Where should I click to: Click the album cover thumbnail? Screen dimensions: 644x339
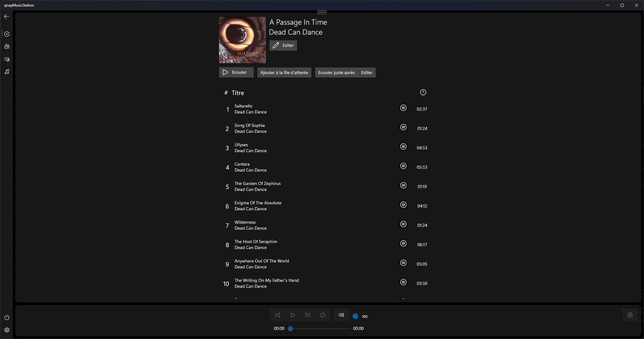[242, 40]
